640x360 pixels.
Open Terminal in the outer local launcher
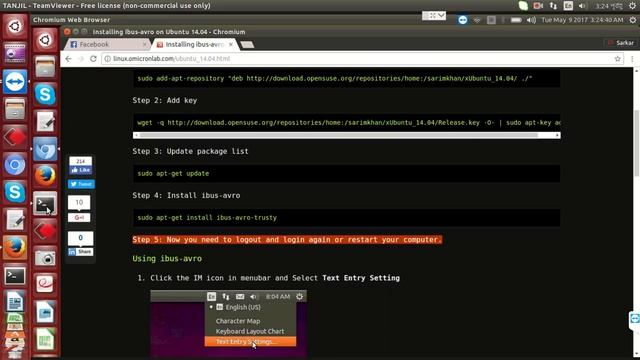(15, 275)
